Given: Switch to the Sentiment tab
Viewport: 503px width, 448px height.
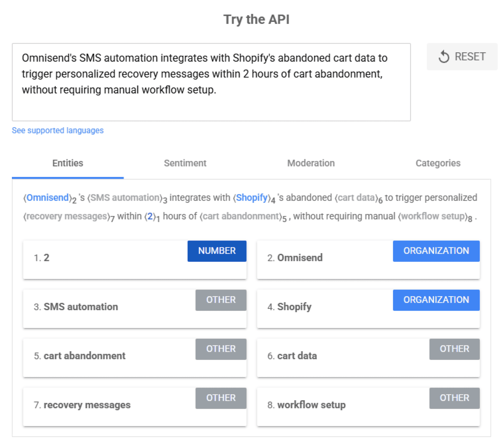Looking at the screenshot, I should [185, 163].
